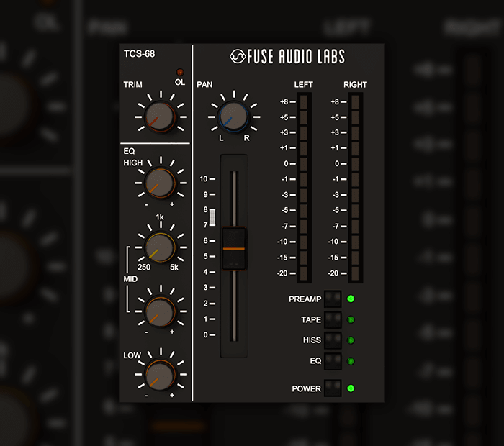
Task: Click the fader scale mark at 0
Action: pyautogui.click(x=208, y=334)
